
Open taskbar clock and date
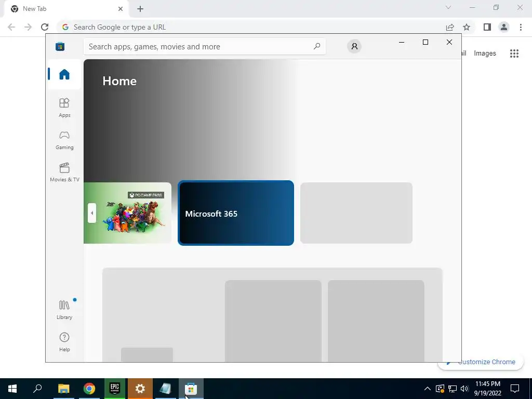487,389
